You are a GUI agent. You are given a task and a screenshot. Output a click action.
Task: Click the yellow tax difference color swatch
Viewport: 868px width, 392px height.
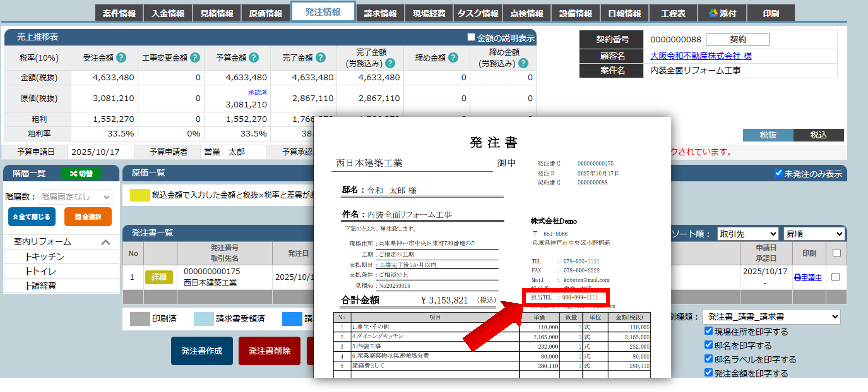pyautogui.click(x=140, y=195)
